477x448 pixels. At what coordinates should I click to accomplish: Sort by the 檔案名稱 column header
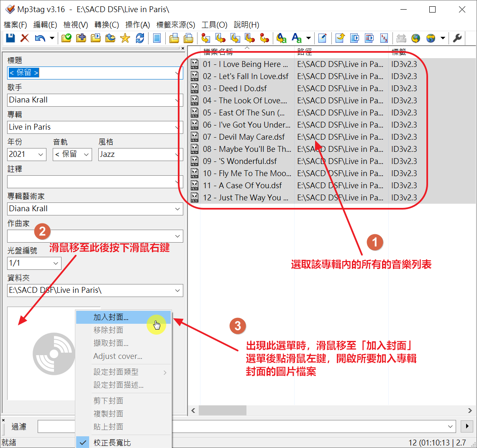coord(247,52)
